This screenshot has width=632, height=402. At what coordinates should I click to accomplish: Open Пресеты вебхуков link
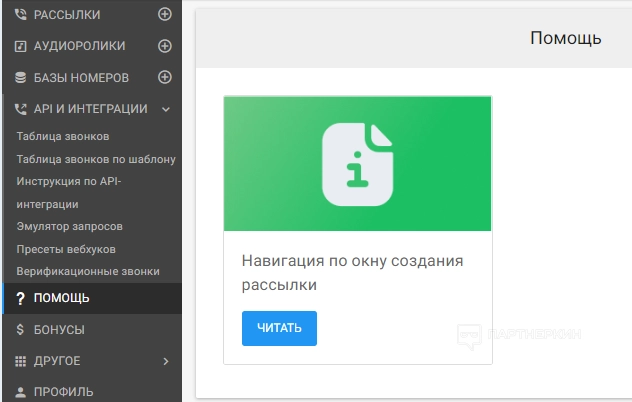point(66,249)
